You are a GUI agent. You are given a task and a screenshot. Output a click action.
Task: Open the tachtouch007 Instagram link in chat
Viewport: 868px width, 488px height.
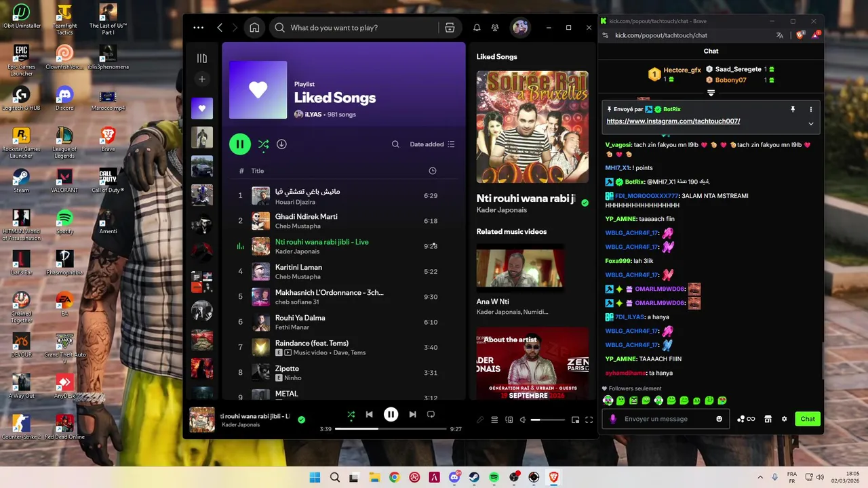coord(673,121)
